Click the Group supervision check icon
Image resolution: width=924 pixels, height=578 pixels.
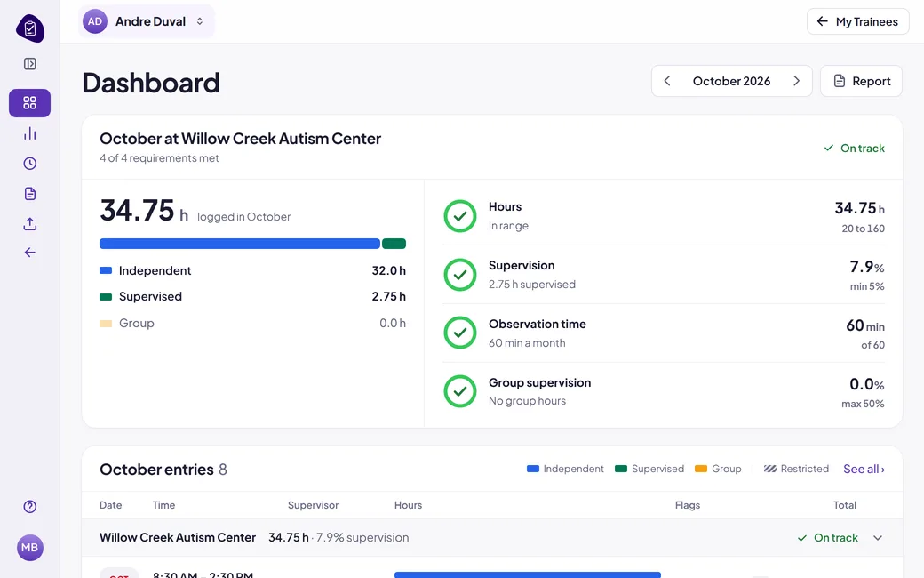tap(460, 391)
